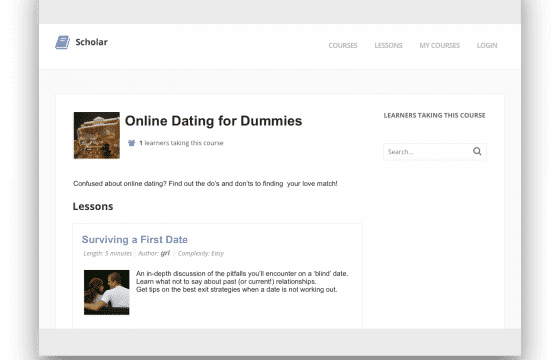Click the 'Complexity: Easy' text

[x=201, y=254]
